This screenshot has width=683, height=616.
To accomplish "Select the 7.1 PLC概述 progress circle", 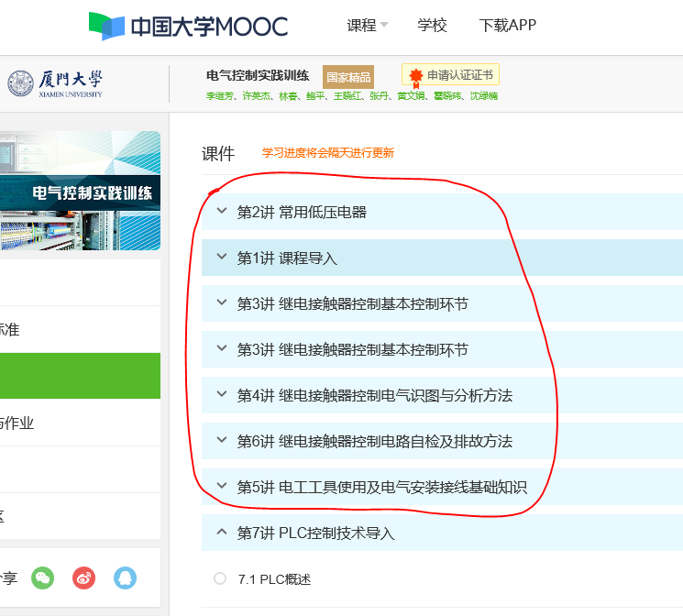I will coord(220,578).
